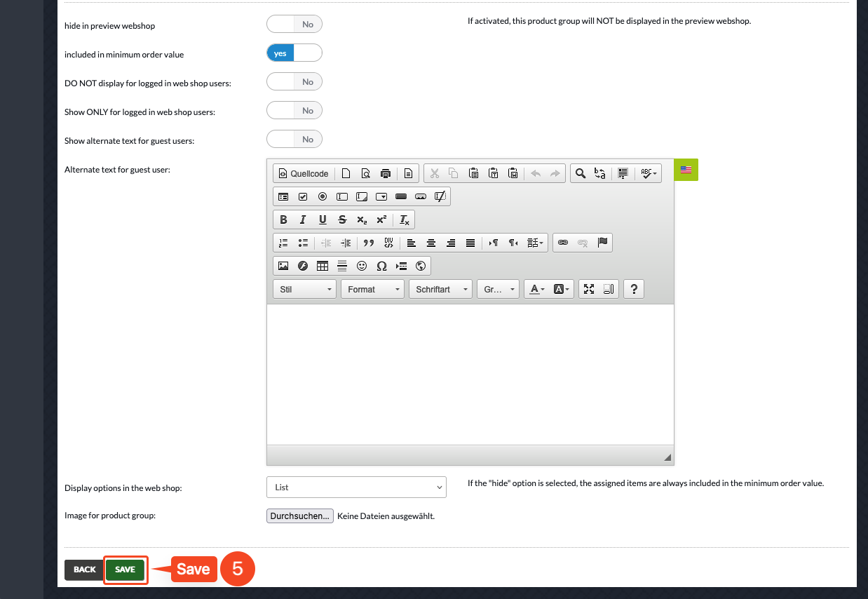Open the font size Gr... dropdown
868x599 pixels.
[499, 289]
